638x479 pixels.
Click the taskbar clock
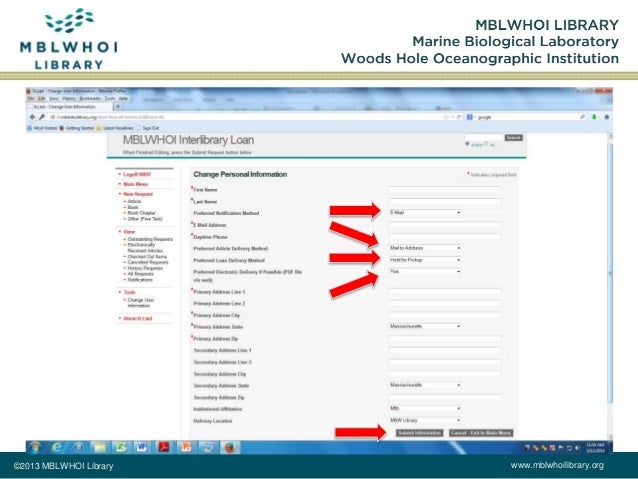pos(596,448)
